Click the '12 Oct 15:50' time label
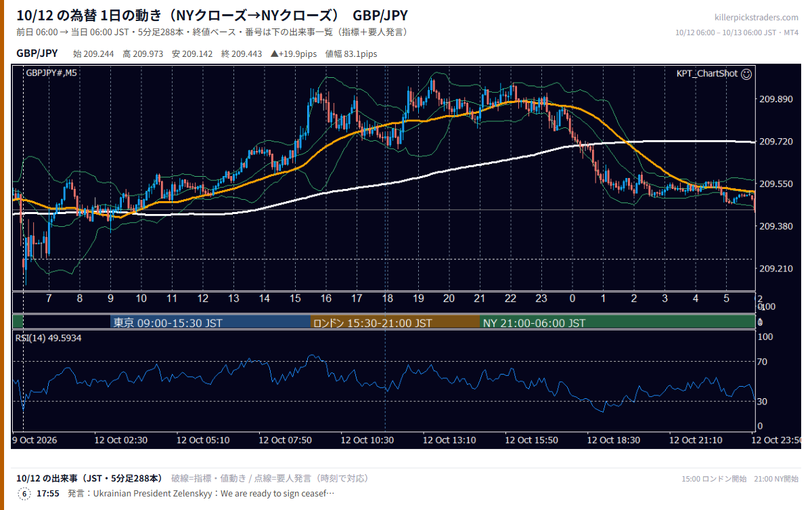 tap(531, 440)
